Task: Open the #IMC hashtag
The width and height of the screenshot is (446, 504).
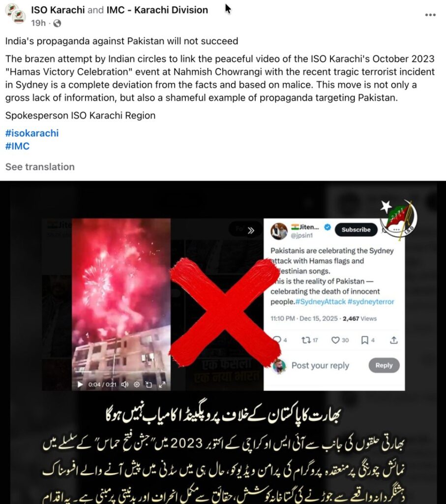Action: 17,146
